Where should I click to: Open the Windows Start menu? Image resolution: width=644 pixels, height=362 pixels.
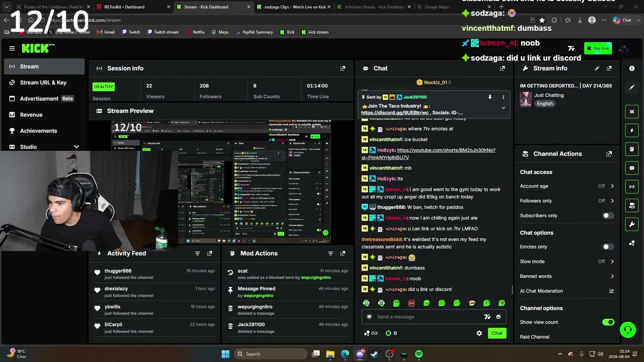click(225, 354)
